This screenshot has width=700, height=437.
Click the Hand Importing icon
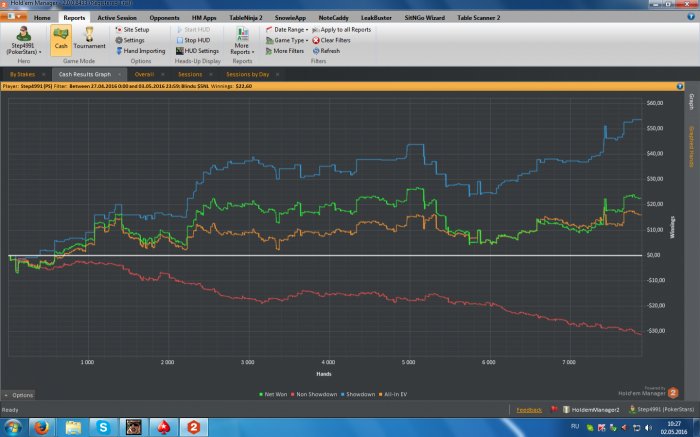118,50
